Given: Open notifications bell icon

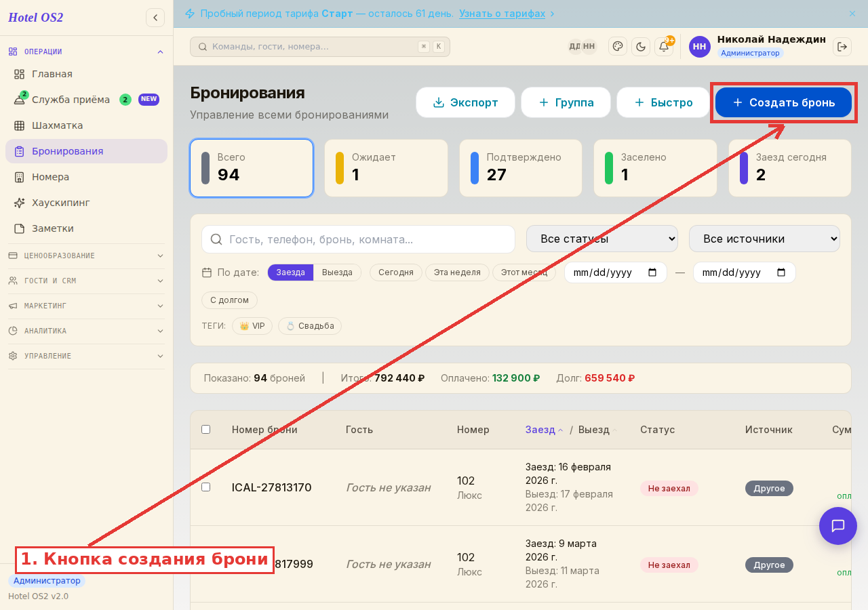Looking at the screenshot, I should [x=664, y=46].
